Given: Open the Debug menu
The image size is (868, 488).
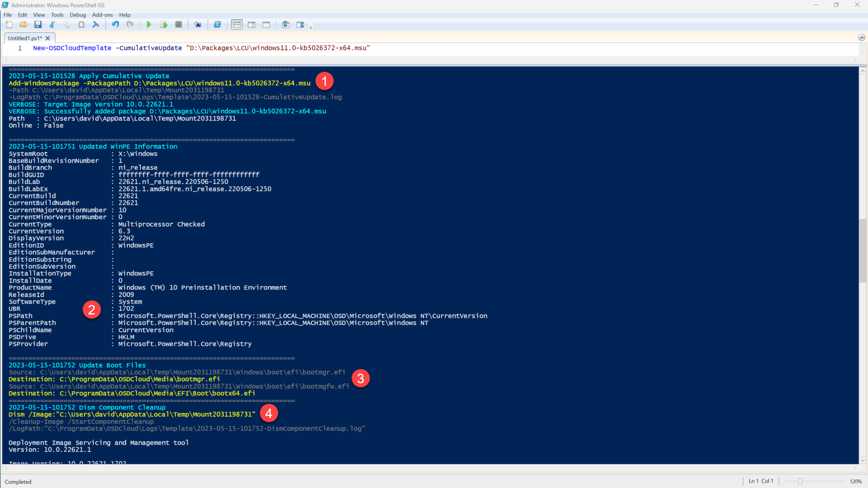Looking at the screenshot, I should click(x=77, y=15).
